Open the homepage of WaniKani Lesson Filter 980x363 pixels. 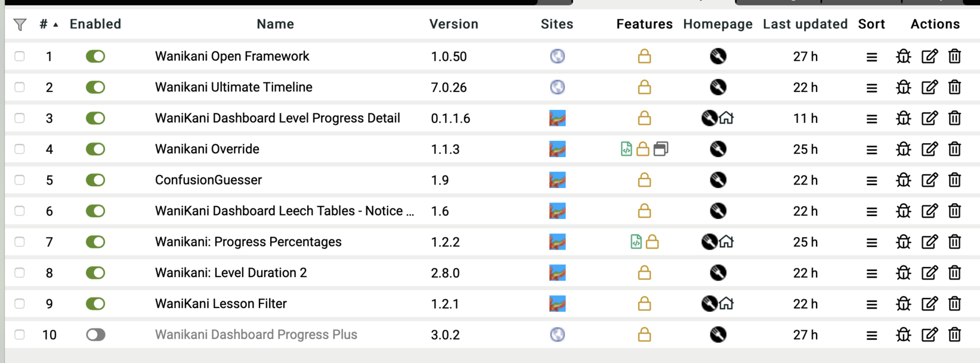[726, 304]
